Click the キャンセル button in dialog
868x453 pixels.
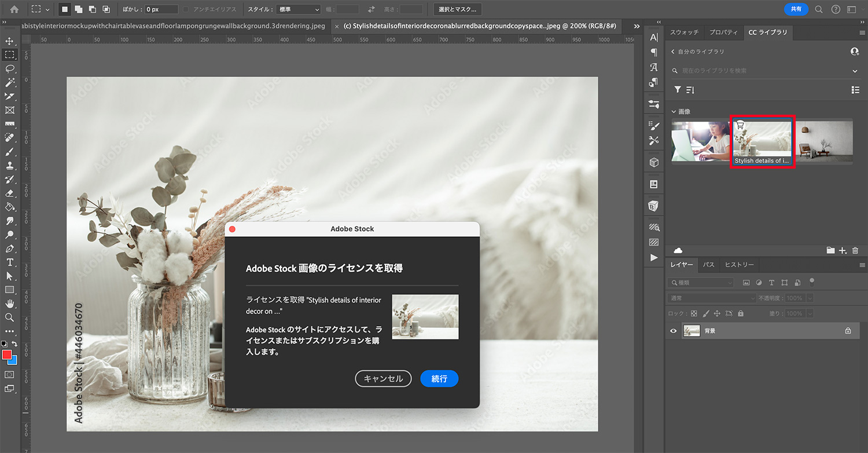pos(383,378)
